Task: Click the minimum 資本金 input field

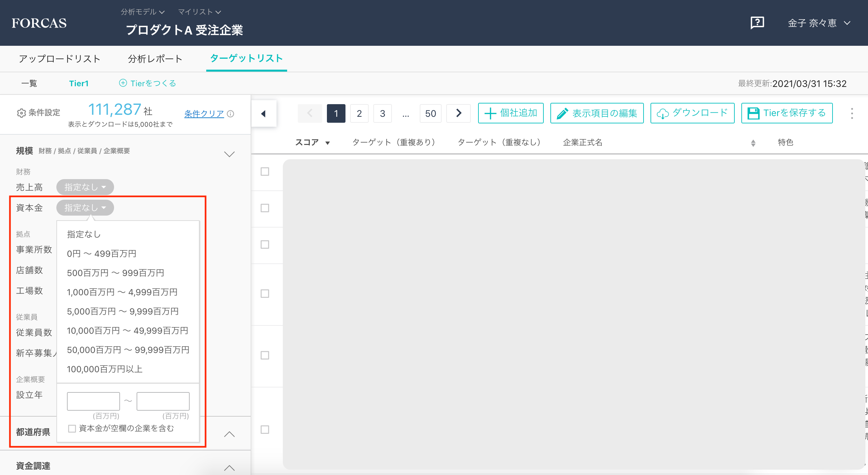Action: point(93,401)
